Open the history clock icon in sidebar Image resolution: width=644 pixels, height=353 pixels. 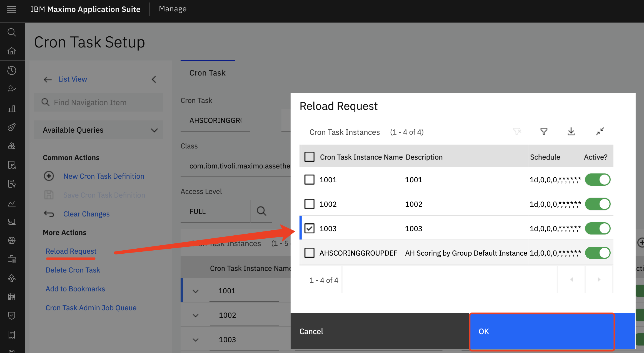click(12, 70)
